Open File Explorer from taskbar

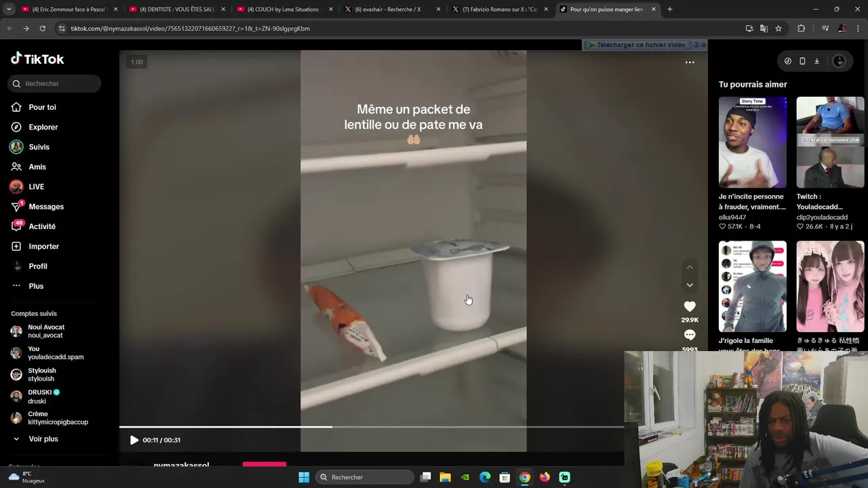click(445, 477)
